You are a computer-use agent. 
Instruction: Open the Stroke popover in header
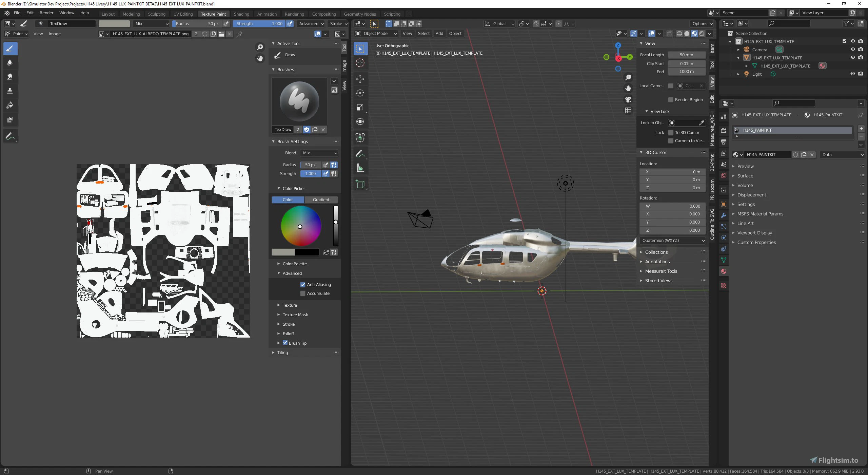[338, 24]
